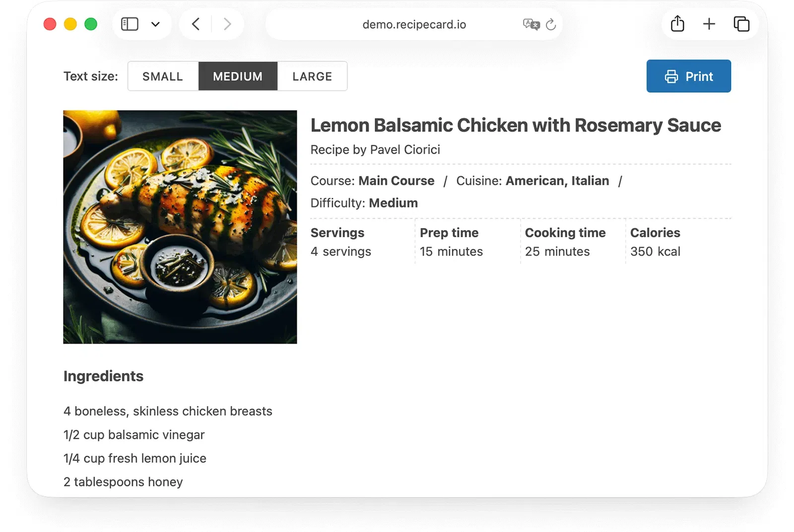Reload the page using refresh icon
Image resolution: width=794 pixels, height=532 pixels.
click(551, 24)
